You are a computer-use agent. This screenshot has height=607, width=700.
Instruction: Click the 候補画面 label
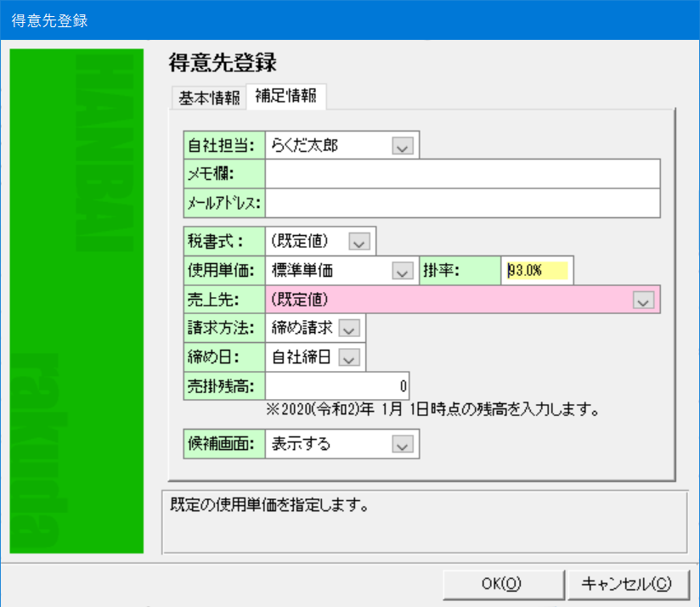[x=224, y=444]
